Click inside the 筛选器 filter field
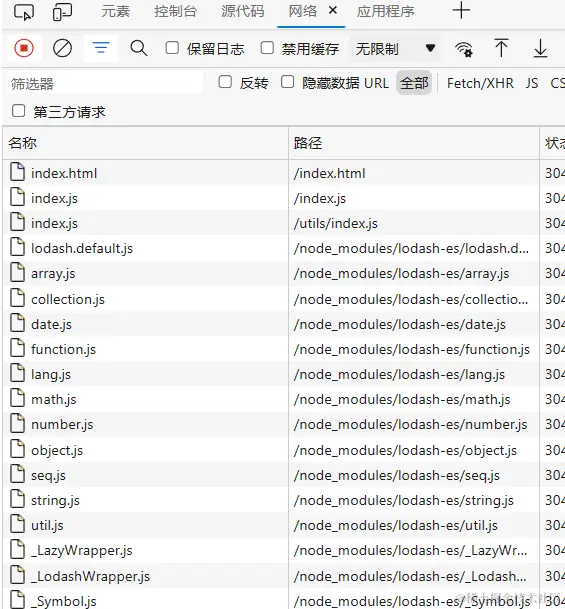The width and height of the screenshot is (565, 609). pos(105,83)
